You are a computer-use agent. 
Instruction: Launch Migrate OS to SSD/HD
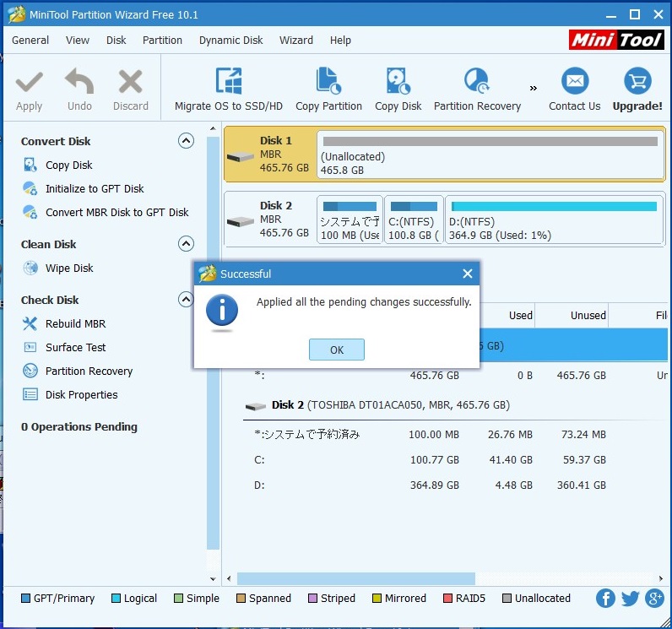click(x=229, y=89)
